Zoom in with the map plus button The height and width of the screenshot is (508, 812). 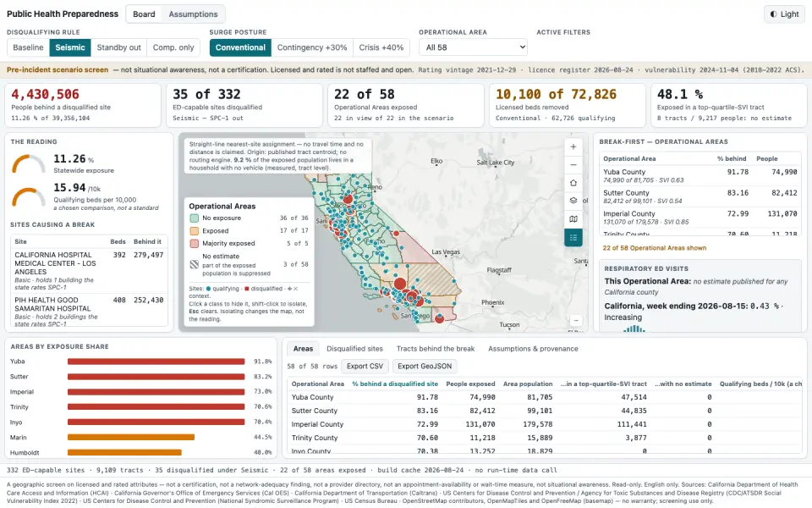(573, 146)
